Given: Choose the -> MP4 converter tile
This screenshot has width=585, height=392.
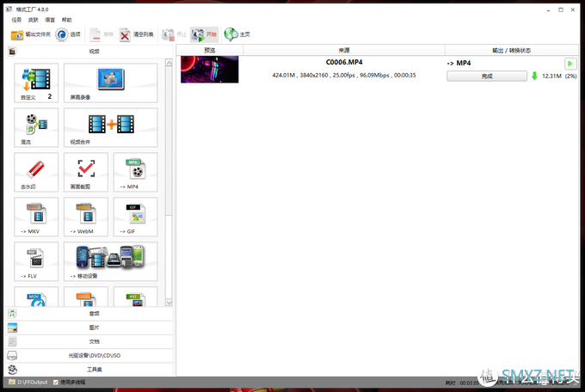Looking at the screenshot, I should (x=135, y=172).
